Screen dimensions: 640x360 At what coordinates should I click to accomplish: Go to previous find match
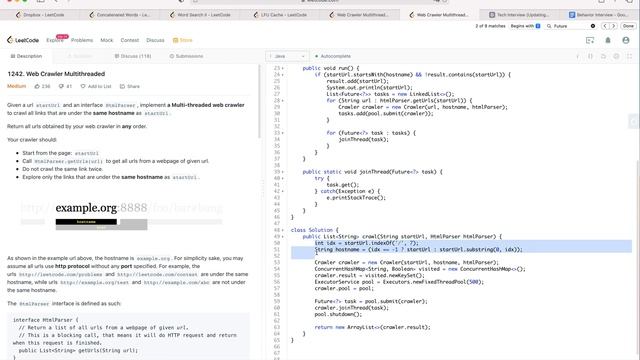[x=605, y=26]
